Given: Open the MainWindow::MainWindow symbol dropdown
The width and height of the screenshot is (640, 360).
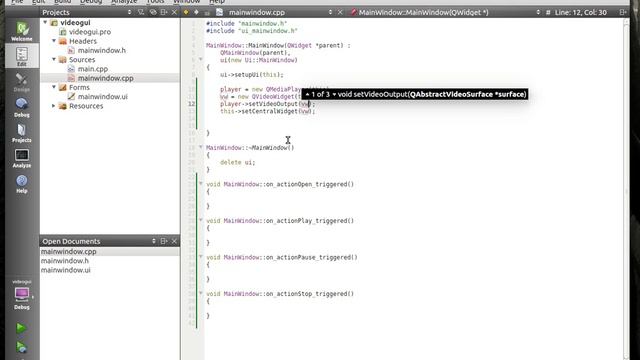Looking at the screenshot, I should tap(538, 12).
